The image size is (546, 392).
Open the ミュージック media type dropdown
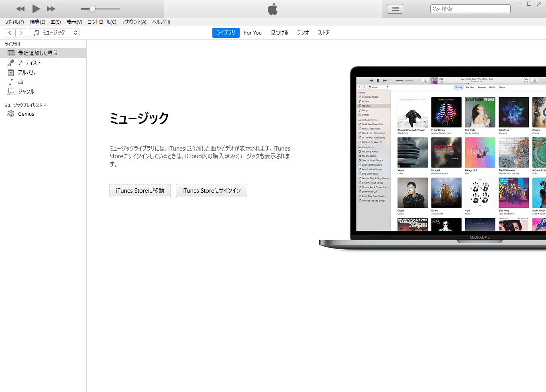point(54,33)
